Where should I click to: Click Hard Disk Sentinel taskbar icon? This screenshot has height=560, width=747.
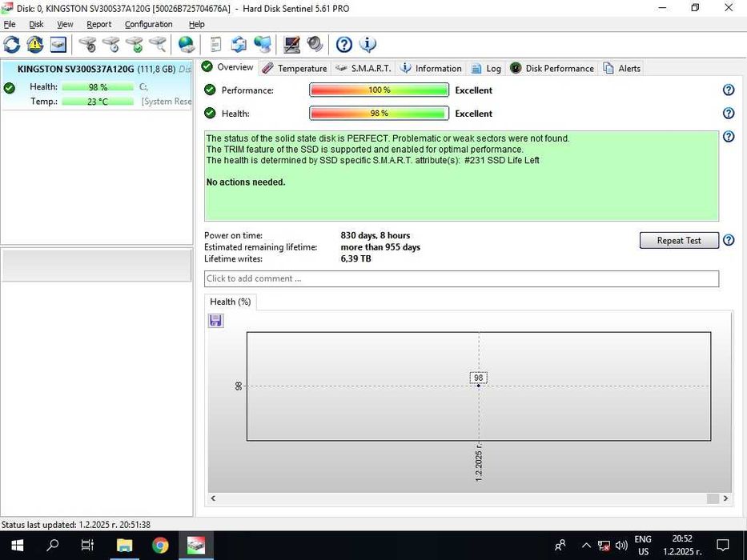[x=196, y=546]
